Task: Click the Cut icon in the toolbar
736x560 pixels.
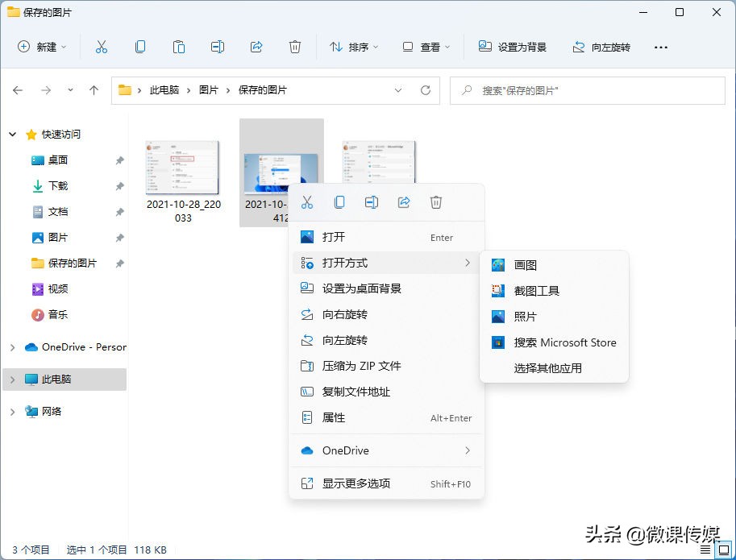Action: (x=102, y=47)
